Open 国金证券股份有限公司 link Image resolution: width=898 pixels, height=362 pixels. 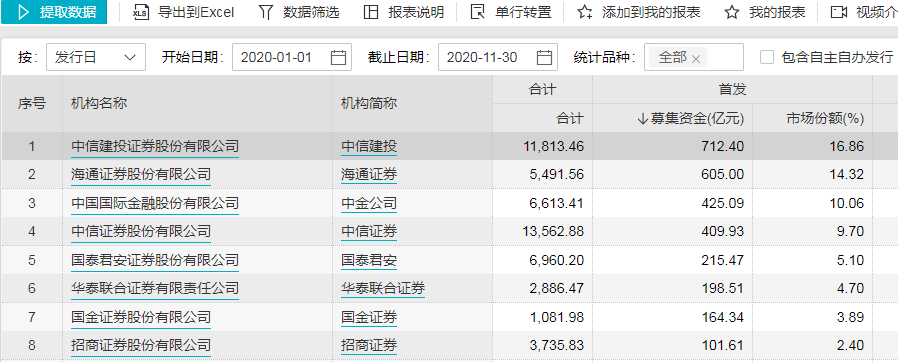[x=141, y=317]
